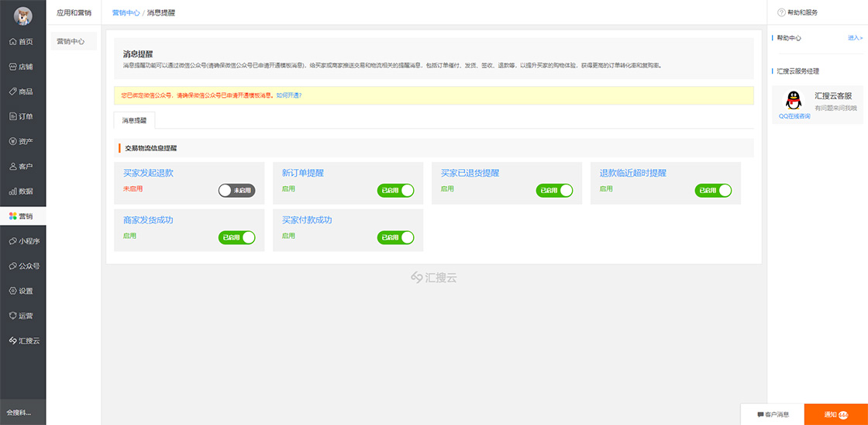Disable the 新订单提醒 toggle switch
This screenshot has height=425, width=868.
pos(395,190)
